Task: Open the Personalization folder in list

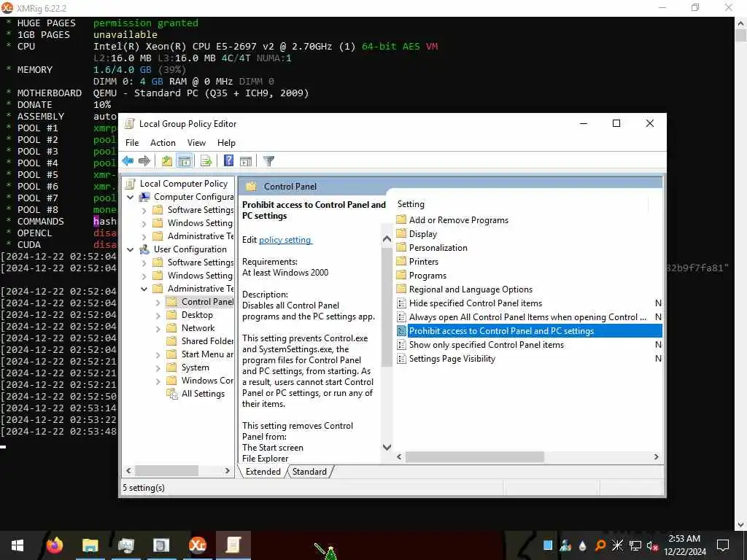Action: click(x=438, y=248)
